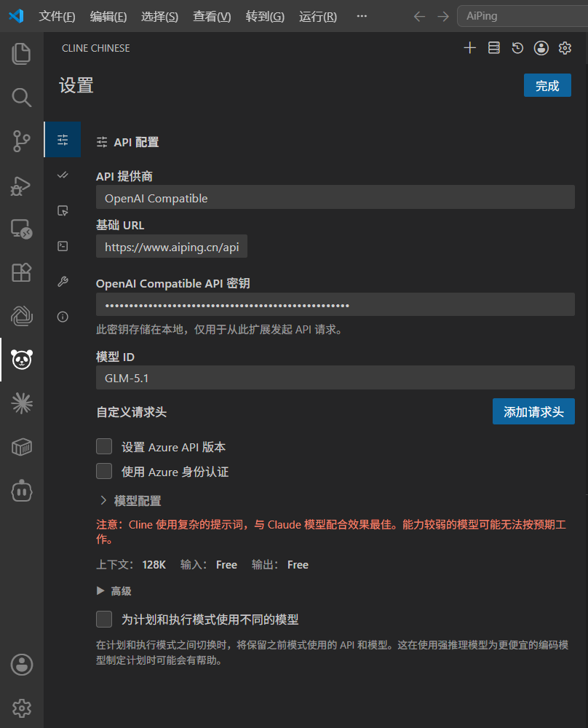The height and width of the screenshot is (728, 588).
Task: Select the API configuration settings tab
Action: tap(63, 140)
